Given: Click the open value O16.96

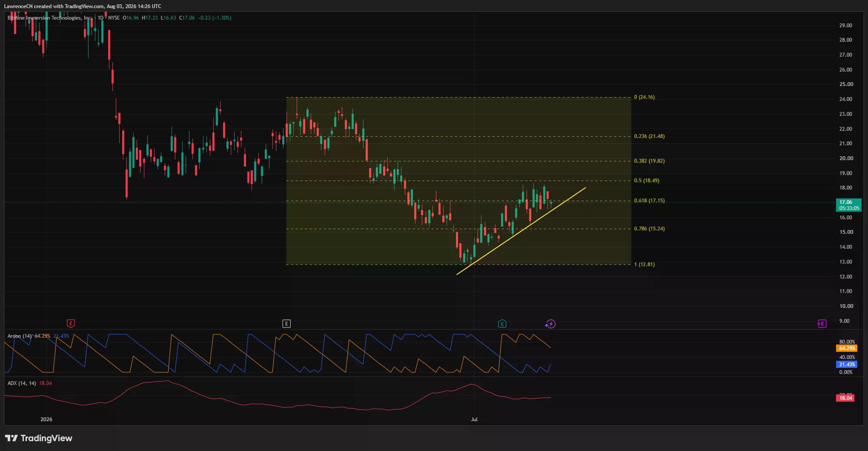Looking at the screenshot, I should pos(131,18).
